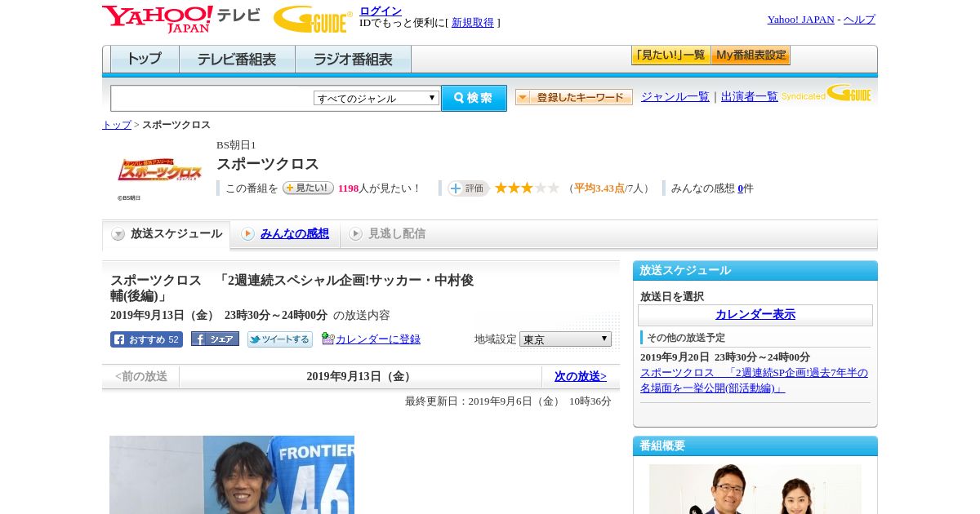Click the トップ breadcrumb link
The image size is (980, 514).
(117, 125)
